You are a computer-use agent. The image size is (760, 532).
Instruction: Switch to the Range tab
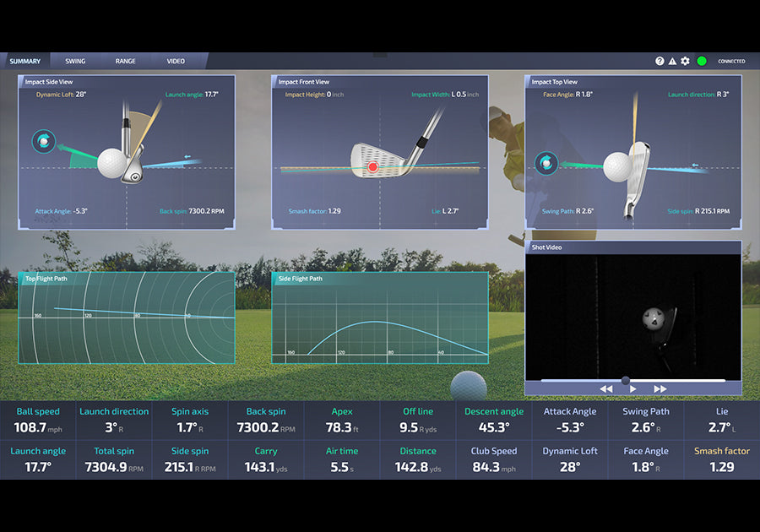(x=126, y=61)
